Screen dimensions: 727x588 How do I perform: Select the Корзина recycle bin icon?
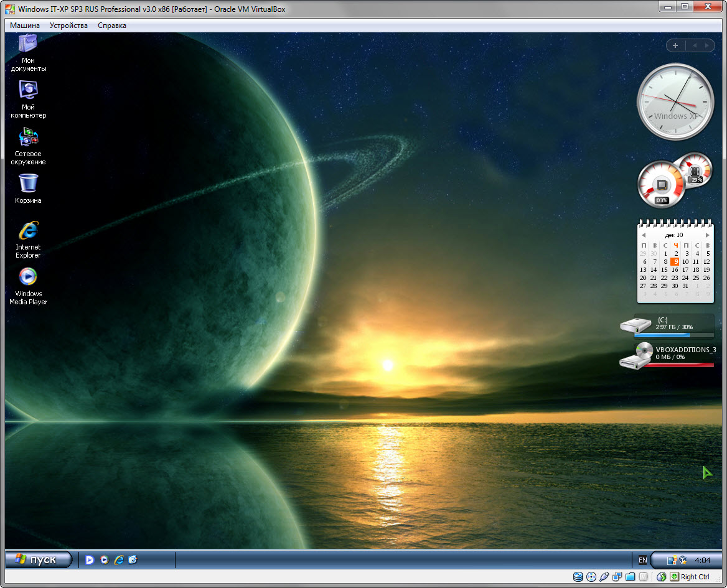click(28, 189)
